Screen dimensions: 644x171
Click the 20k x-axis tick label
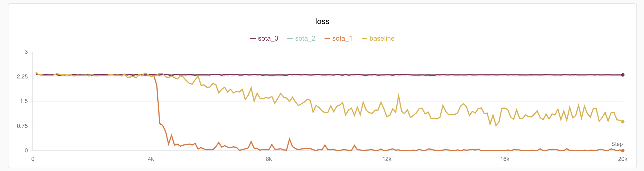pyautogui.click(x=623, y=159)
